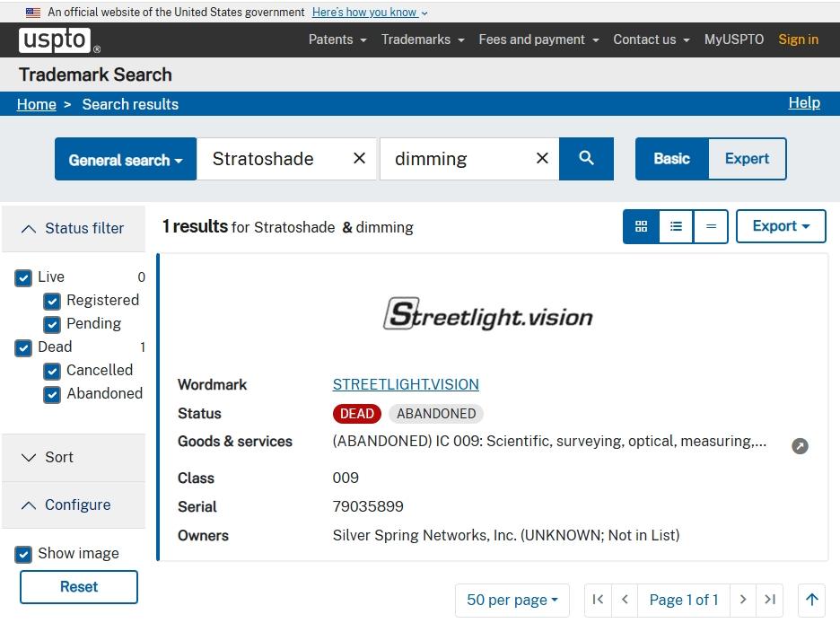Screen dimensions: 840x623
Task: Uncheck the Abandoned checkbox
Action: (x=52, y=394)
